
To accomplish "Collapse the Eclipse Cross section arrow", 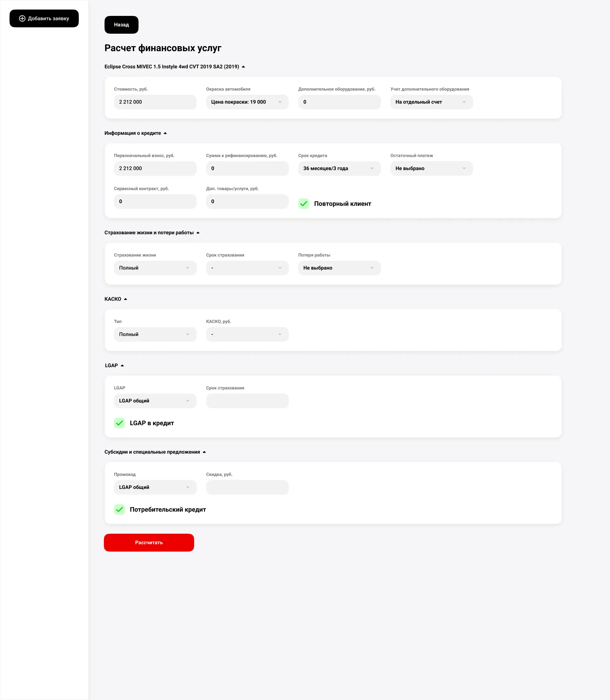I will click(243, 67).
